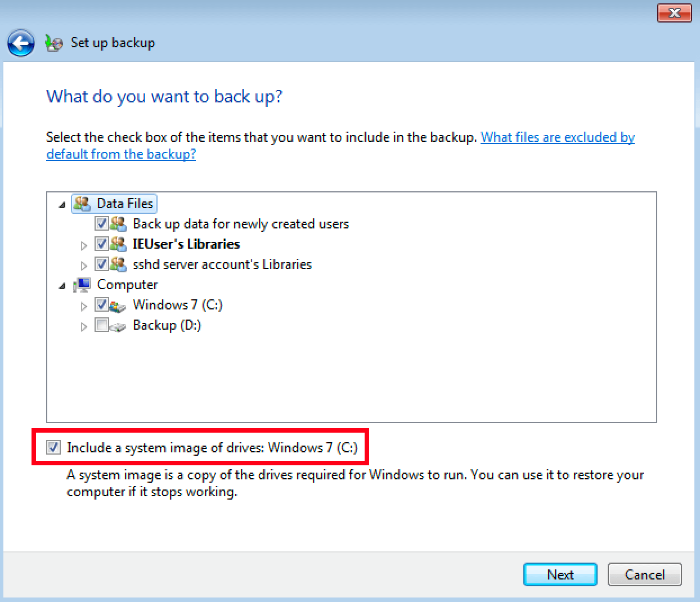Open What files are excluded by default link
The width and height of the screenshot is (700, 602).
[340, 146]
